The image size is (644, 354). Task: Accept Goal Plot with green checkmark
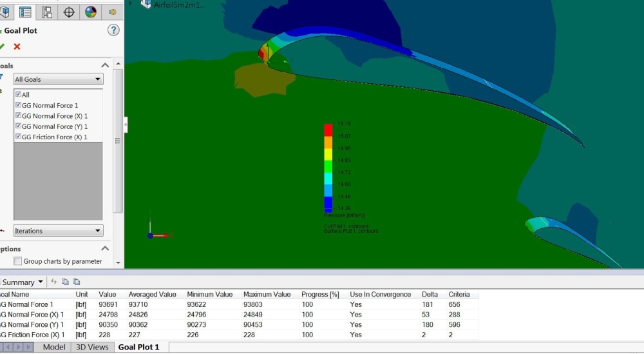pyautogui.click(x=2, y=46)
